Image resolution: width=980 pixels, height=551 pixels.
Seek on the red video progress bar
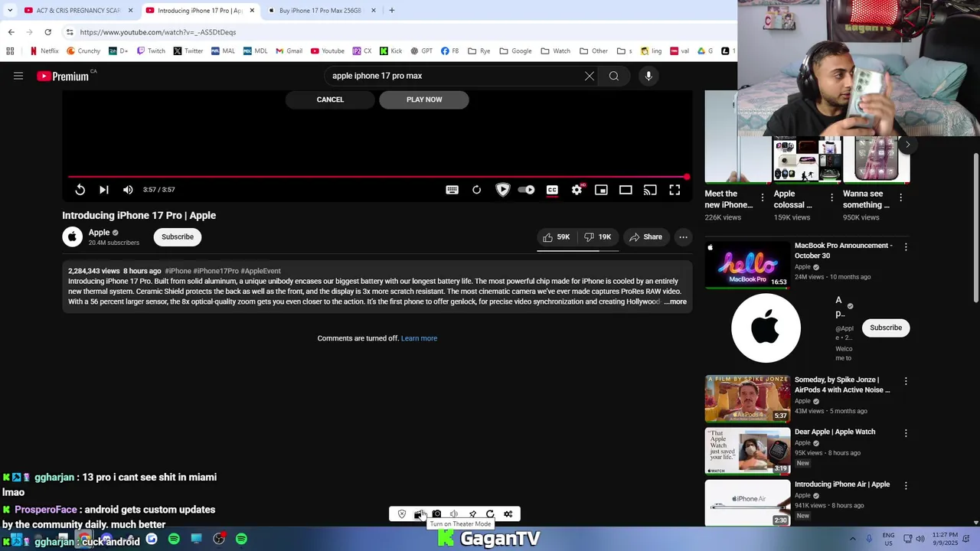point(377,177)
